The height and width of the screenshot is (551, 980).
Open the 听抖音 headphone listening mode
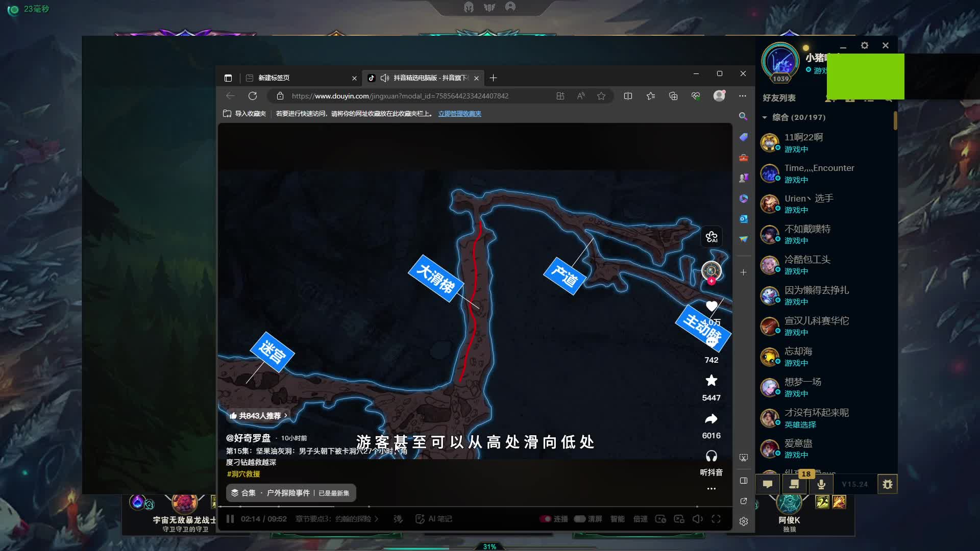711,456
